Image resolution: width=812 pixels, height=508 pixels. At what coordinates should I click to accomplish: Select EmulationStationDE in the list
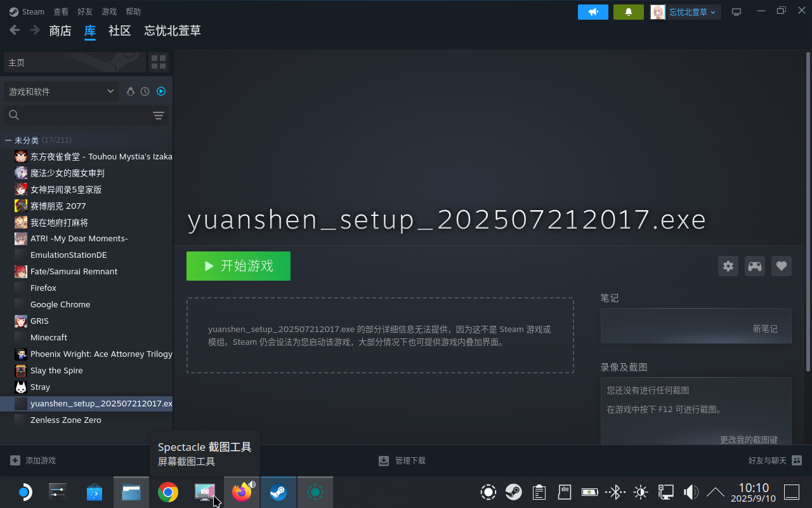click(88, 255)
